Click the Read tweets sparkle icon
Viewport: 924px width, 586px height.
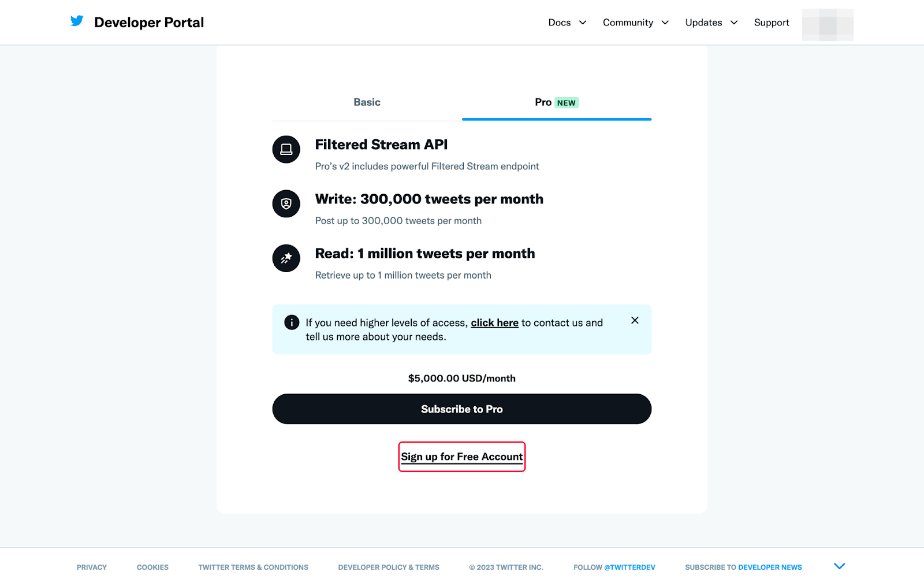click(286, 258)
